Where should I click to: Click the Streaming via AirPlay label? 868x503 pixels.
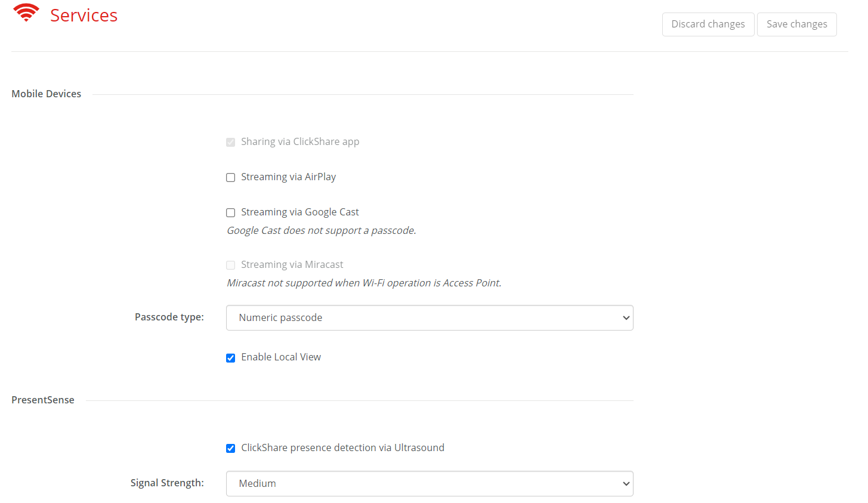[288, 177]
